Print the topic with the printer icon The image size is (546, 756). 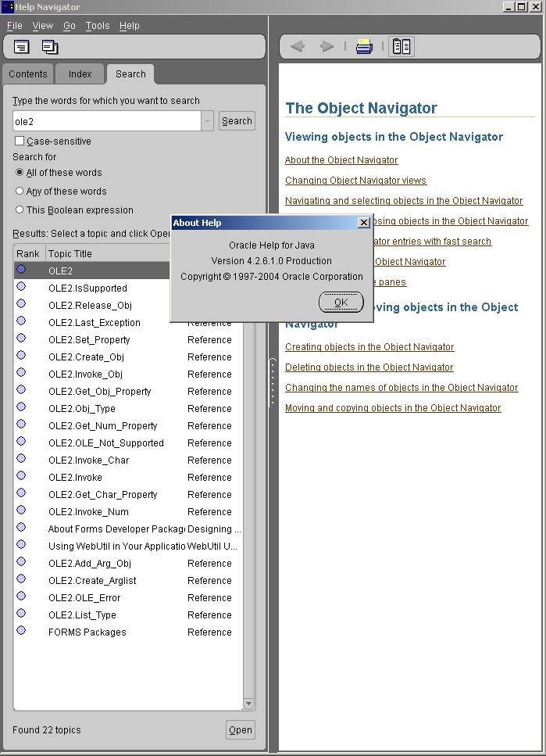(364, 46)
